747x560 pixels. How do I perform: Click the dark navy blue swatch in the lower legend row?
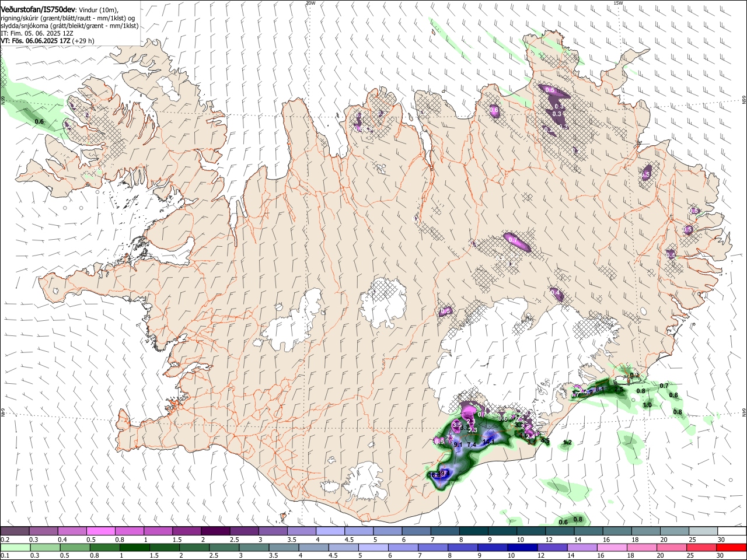[521, 547]
